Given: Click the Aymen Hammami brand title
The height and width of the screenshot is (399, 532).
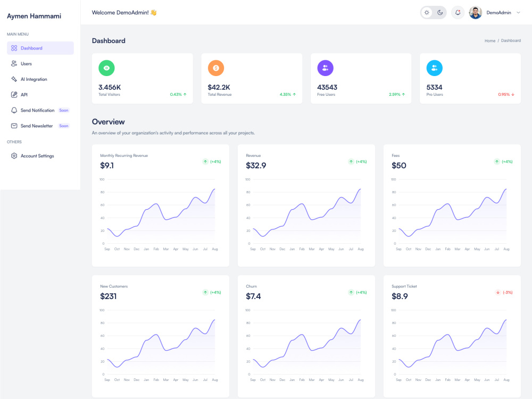Looking at the screenshot, I should coord(34,16).
